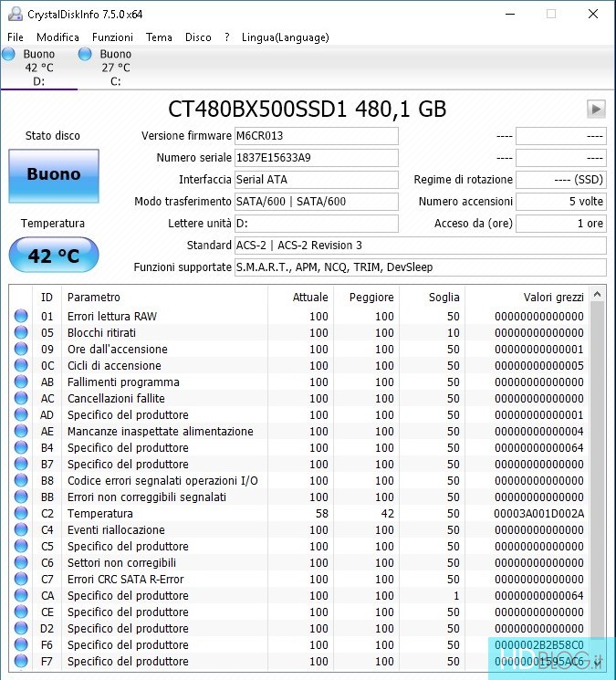
Task: Click the Numero seriale field
Action: tap(316, 158)
